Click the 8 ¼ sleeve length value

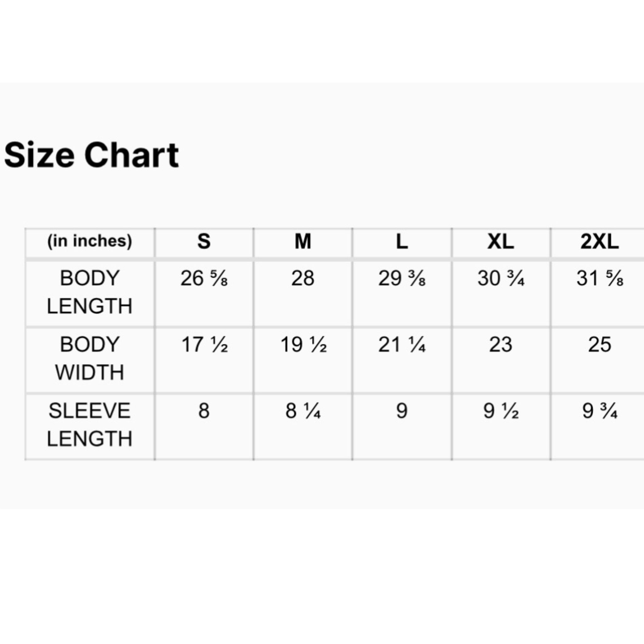[303, 411]
